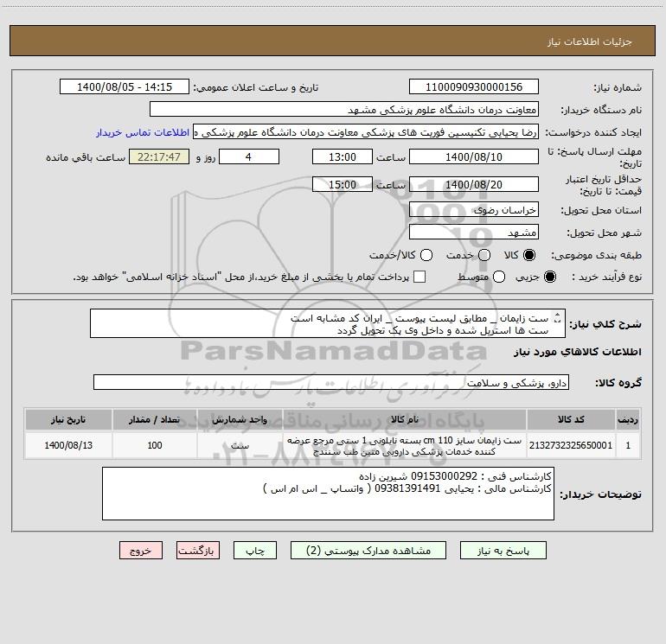Click the quantity cell showing 100
This screenshot has height=644, width=666.
click(155, 445)
